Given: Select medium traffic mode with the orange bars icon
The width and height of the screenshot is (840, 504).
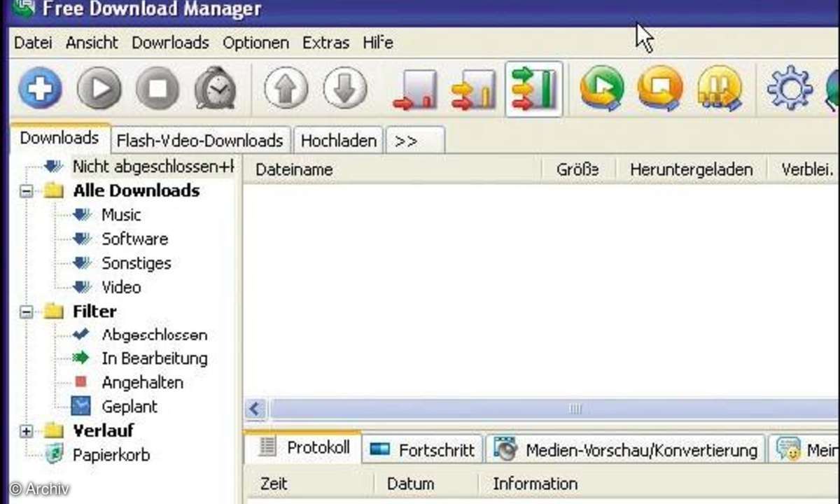Looking at the screenshot, I should (x=473, y=90).
